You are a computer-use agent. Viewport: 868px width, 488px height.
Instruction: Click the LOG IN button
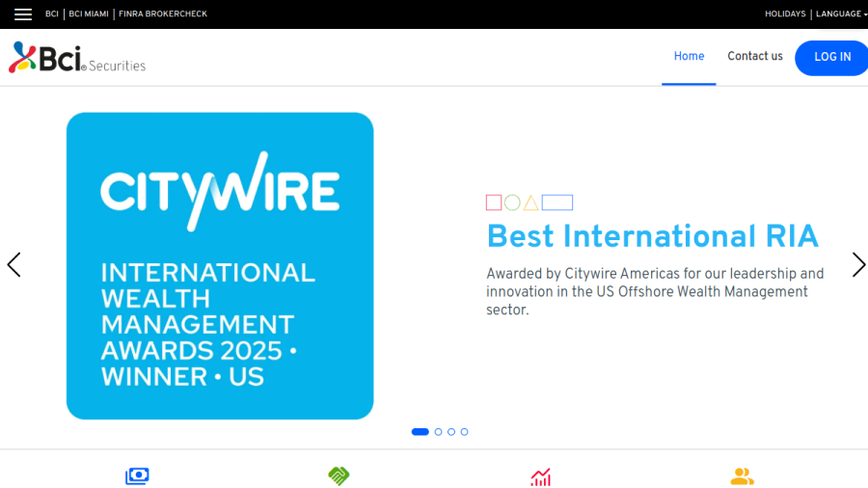coord(832,58)
